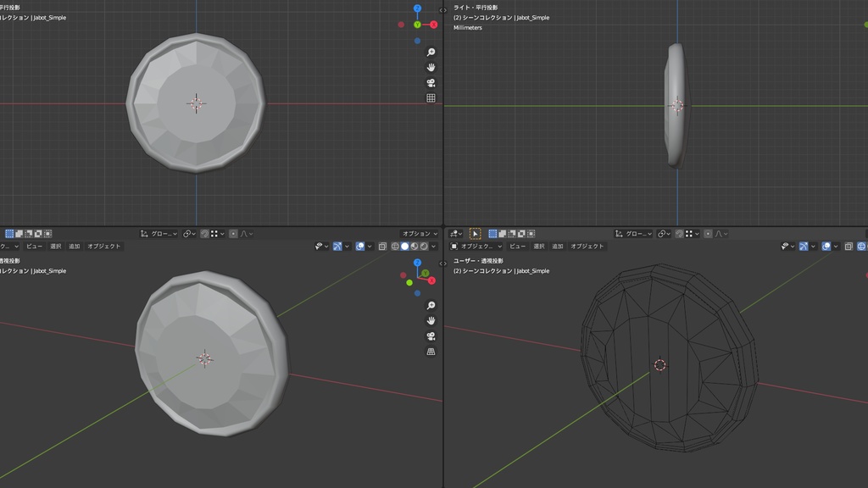Open ビュー menu in wireframe viewport header
This screenshot has width=868, height=488.
(518, 247)
